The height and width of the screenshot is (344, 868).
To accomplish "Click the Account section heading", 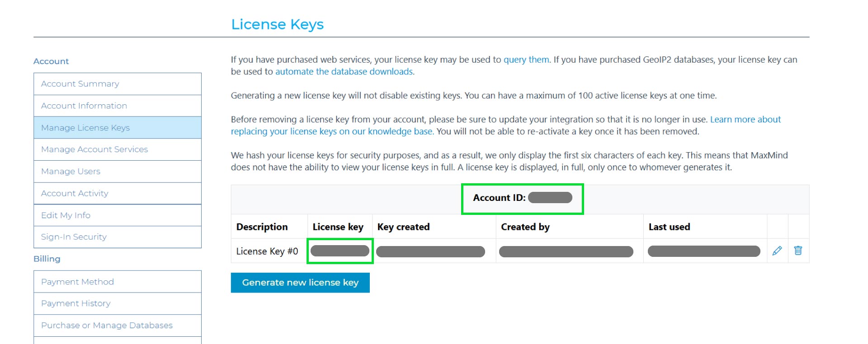I will (x=51, y=61).
